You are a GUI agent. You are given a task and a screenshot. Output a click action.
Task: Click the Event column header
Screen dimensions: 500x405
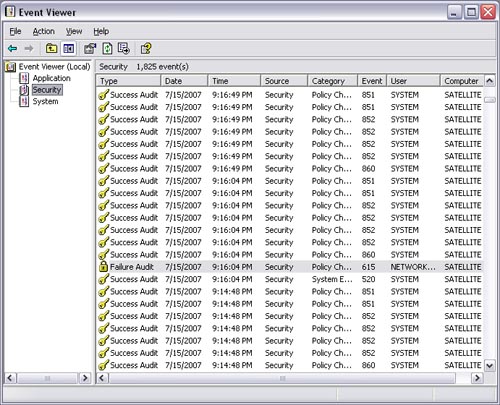click(372, 81)
